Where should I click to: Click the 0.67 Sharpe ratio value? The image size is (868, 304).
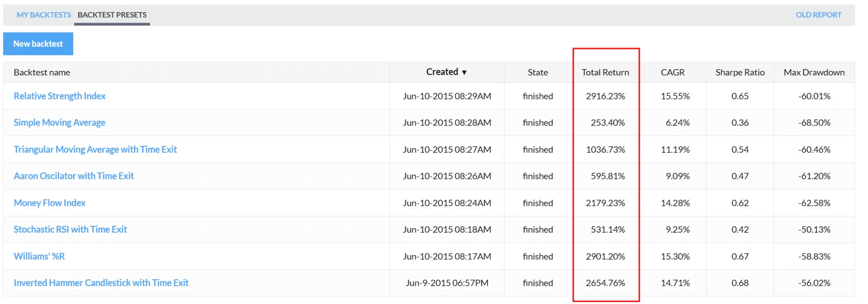pyautogui.click(x=740, y=256)
